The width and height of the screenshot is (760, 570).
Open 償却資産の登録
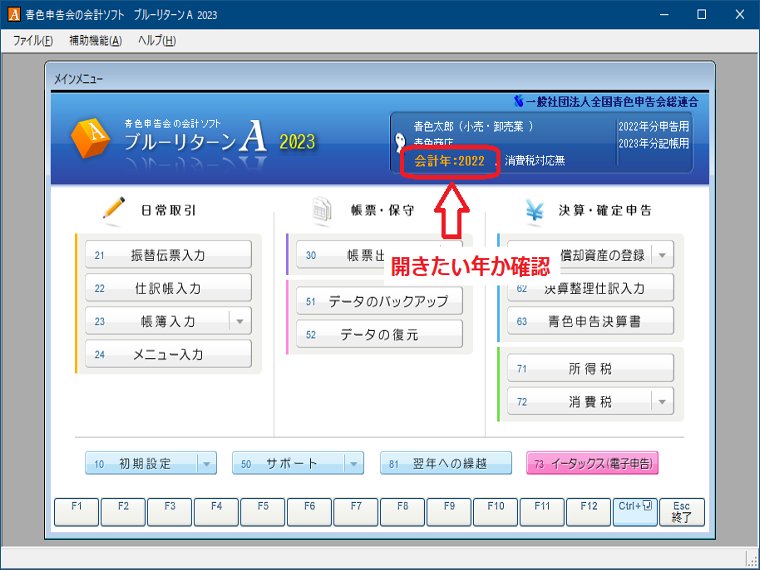tap(602, 255)
